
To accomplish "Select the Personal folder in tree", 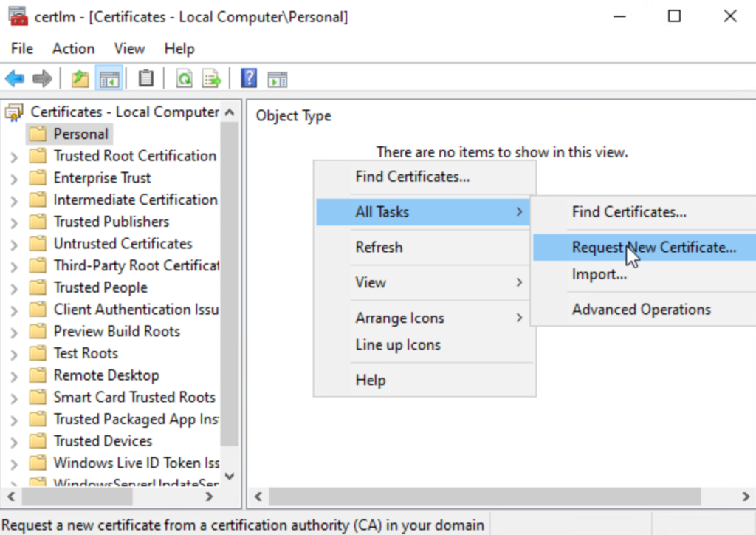I will coord(80,134).
